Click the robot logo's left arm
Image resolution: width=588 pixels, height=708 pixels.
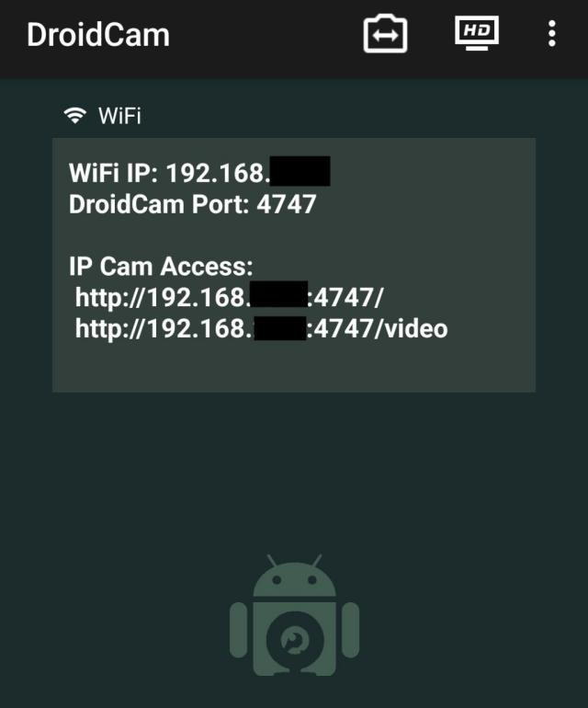point(238,630)
